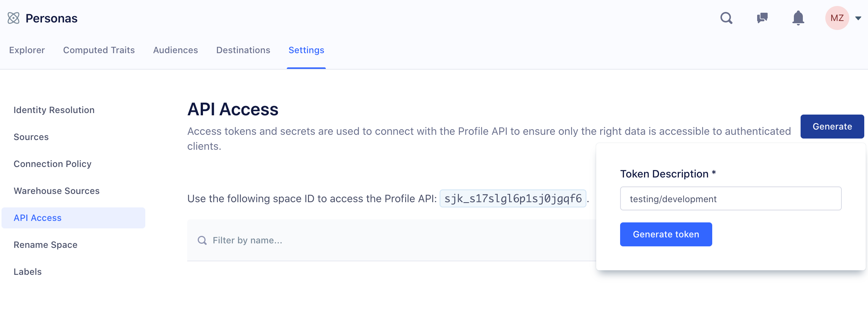Screen dimensions: 868x319
Task: Click the Generate token button
Action: click(x=666, y=234)
